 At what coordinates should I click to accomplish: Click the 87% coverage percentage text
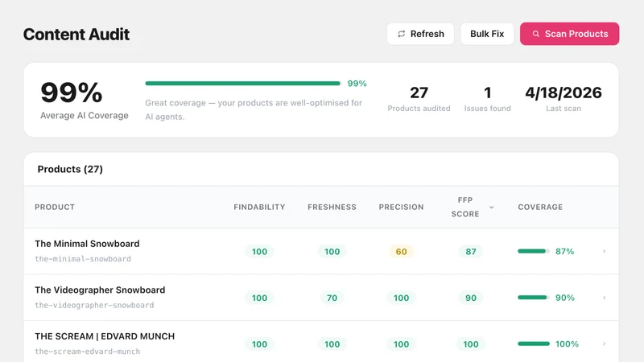[x=565, y=252]
